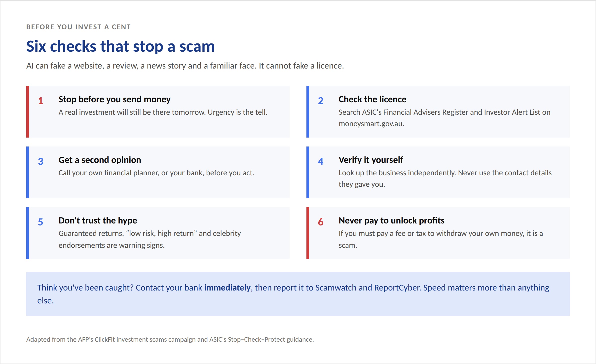The width and height of the screenshot is (596, 364).
Task: Click the 'Verify it yourself' card title
Action: click(371, 160)
